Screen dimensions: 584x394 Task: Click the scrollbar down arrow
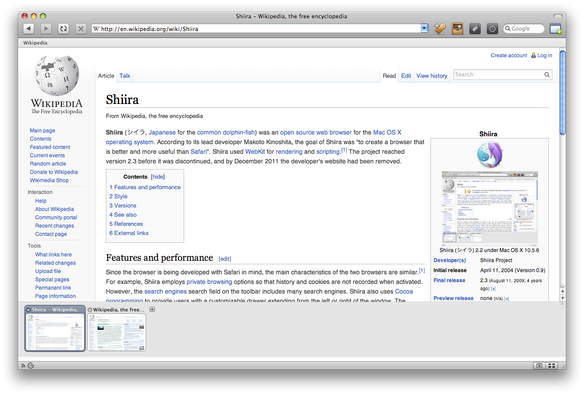point(562,298)
